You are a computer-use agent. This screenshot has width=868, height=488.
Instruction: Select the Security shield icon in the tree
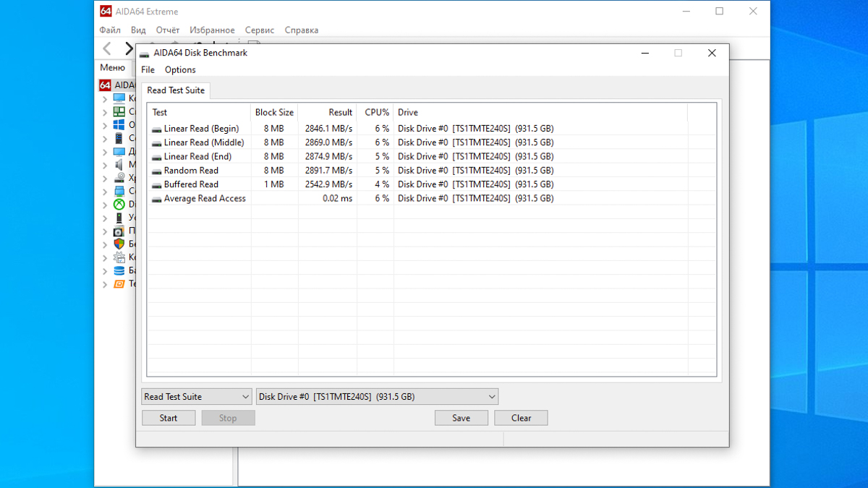[x=119, y=244]
